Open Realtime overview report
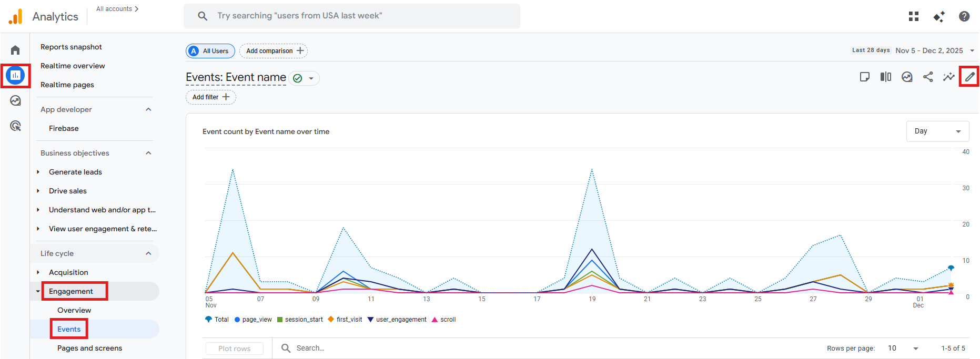 tap(73, 66)
